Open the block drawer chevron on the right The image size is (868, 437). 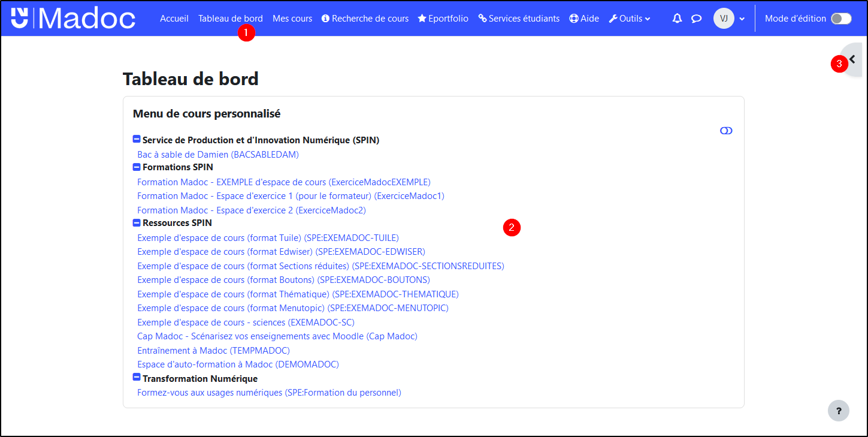pyautogui.click(x=852, y=59)
